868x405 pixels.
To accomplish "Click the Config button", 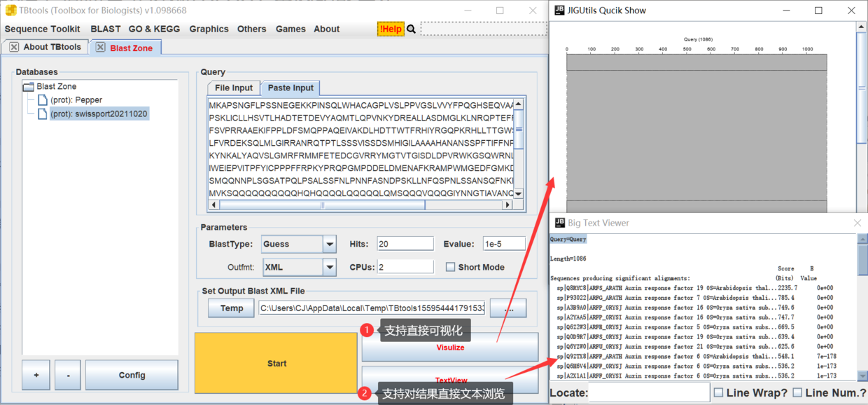I will [x=132, y=375].
